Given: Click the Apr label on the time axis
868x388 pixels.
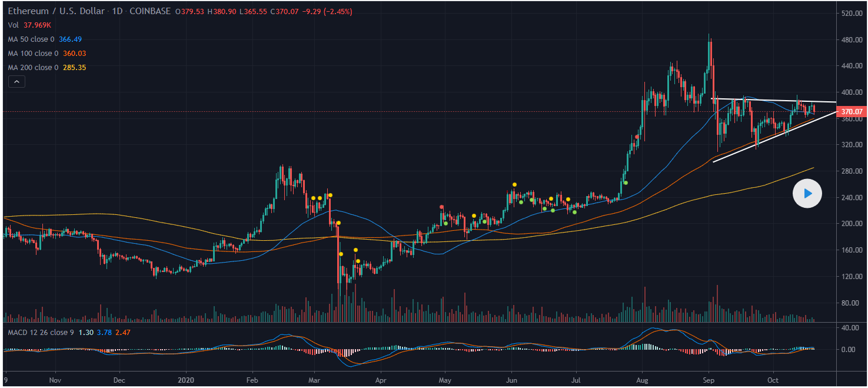Looking at the screenshot, I should tap(381, 380).
